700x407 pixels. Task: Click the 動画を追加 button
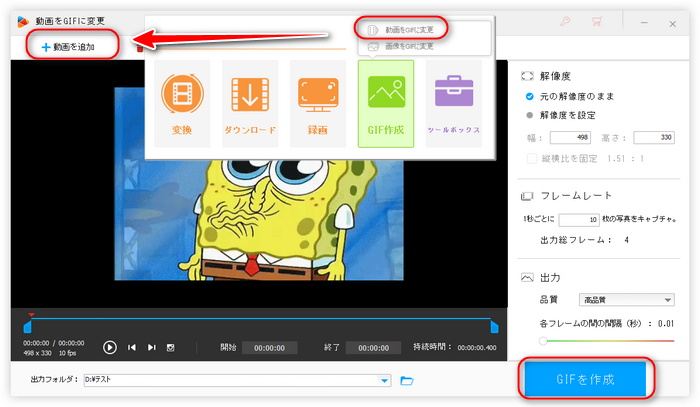pos(69,46)
